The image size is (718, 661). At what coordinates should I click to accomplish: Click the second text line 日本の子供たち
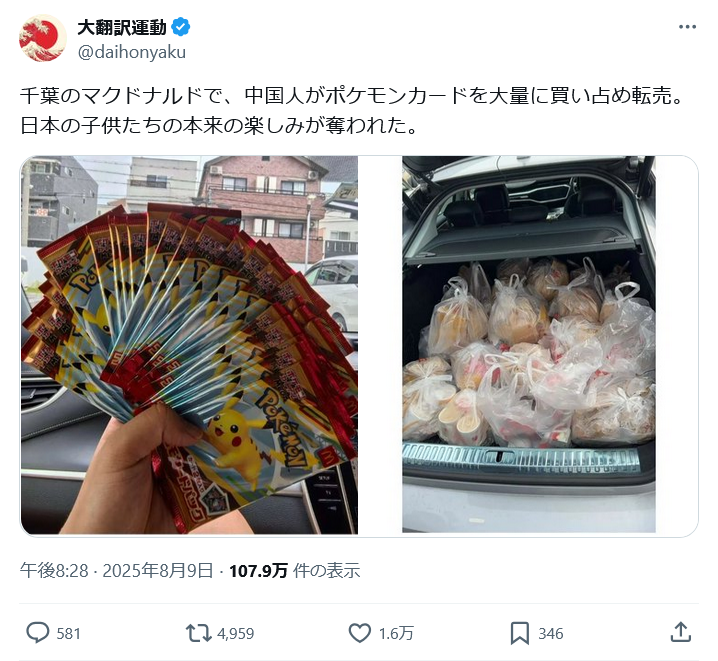click(x=219, y=125)
